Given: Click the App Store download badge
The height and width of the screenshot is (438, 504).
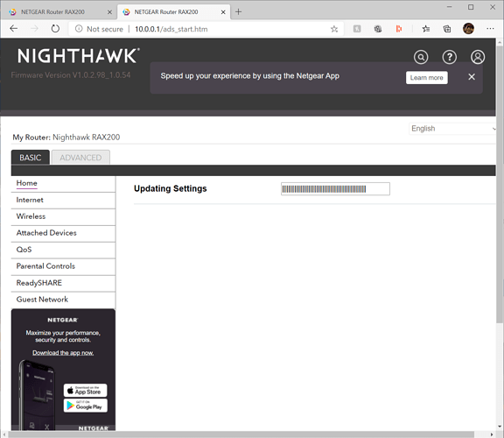Looking at the screenshot, I should (85, 391).
